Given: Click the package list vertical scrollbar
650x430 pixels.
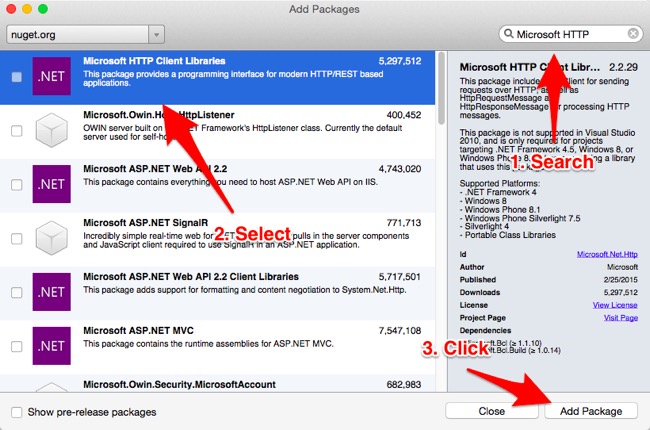Looking at the screenshot, I should (441, 88).
